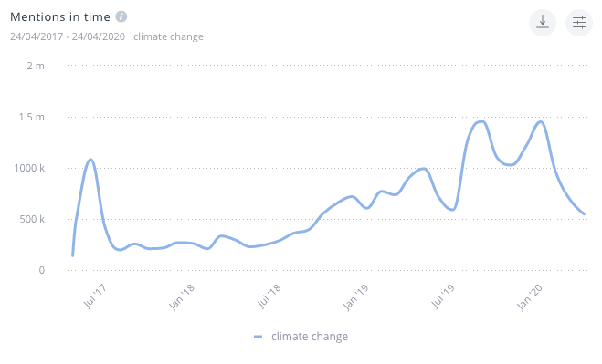Screen dimensions: 602x364
Task: Select the date range 24/04/2017 - 24/04/2020
Action: pos(68,36)
